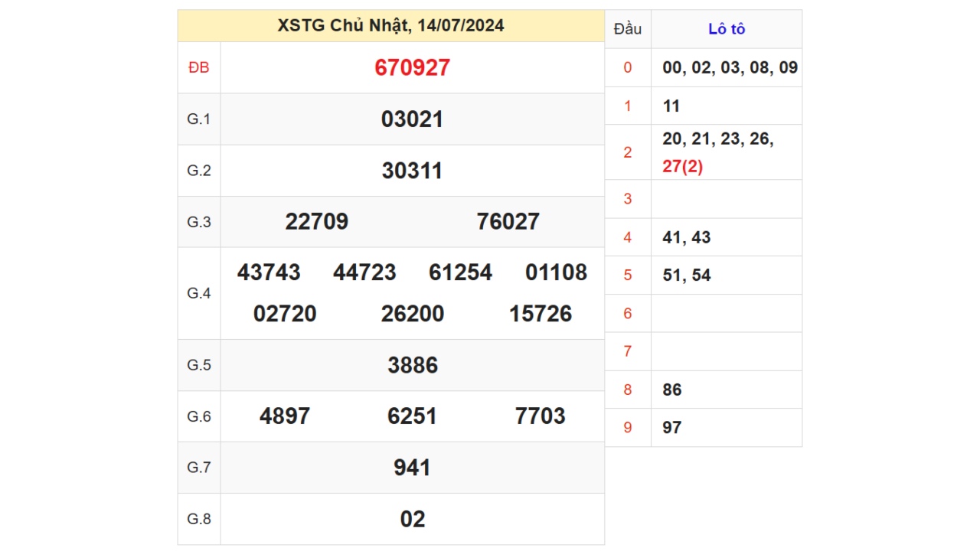
Task: Click the G.7 row label
Action: click(x=199, y=468)
